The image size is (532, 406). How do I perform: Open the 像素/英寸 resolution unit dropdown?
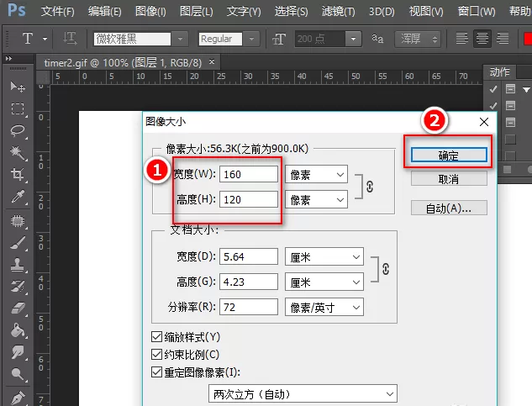point(324,307)
